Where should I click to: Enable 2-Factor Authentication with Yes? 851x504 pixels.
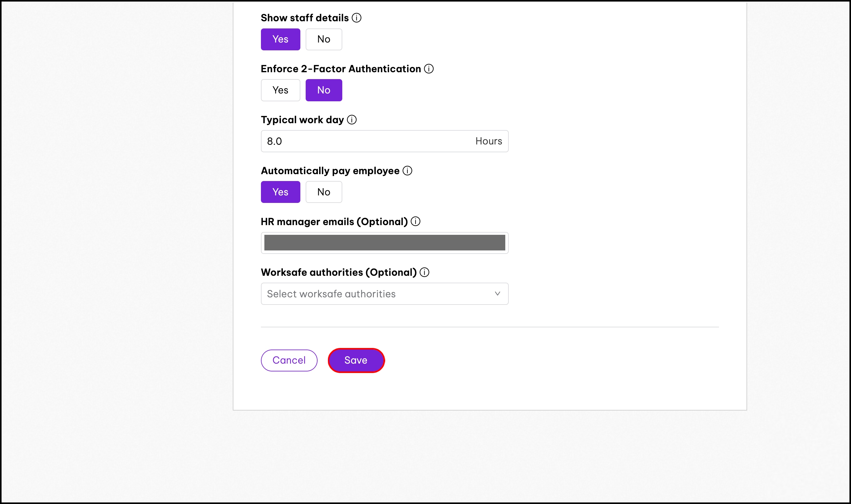point(280,90)
